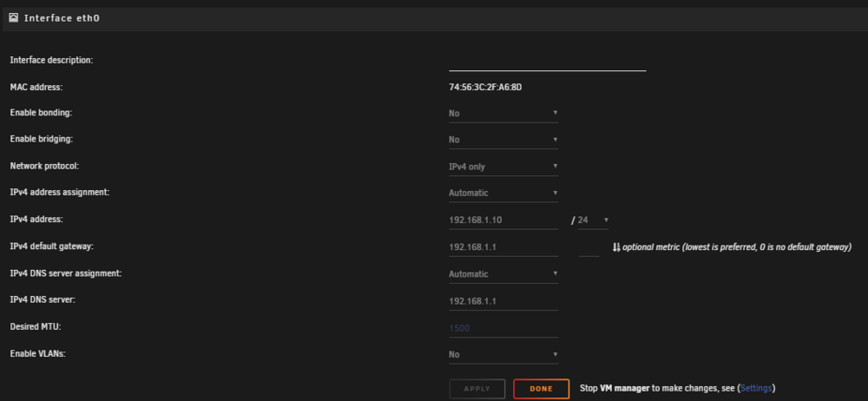Click the IPv4 DNS server field
This screenshot has width=868, height=401.
[503, 301]
